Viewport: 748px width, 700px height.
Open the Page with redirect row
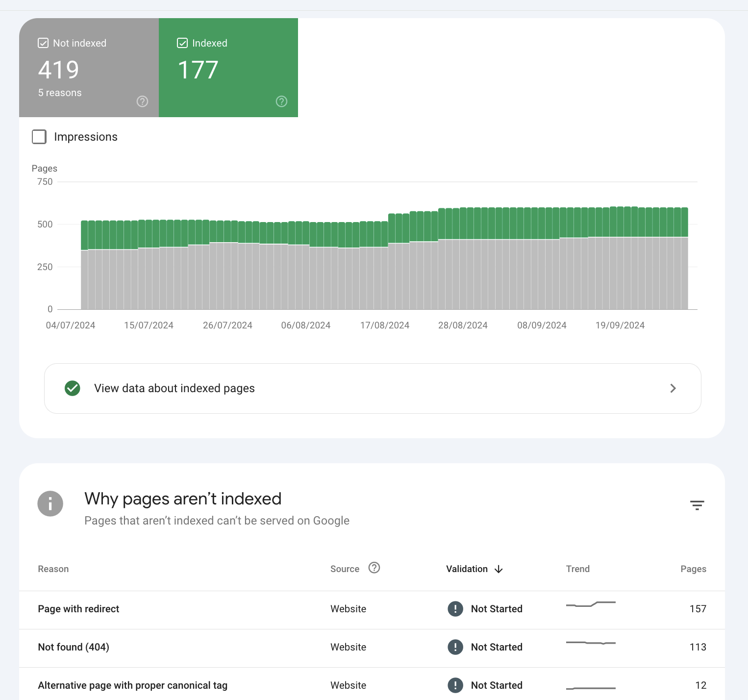(x=372, y=610)
